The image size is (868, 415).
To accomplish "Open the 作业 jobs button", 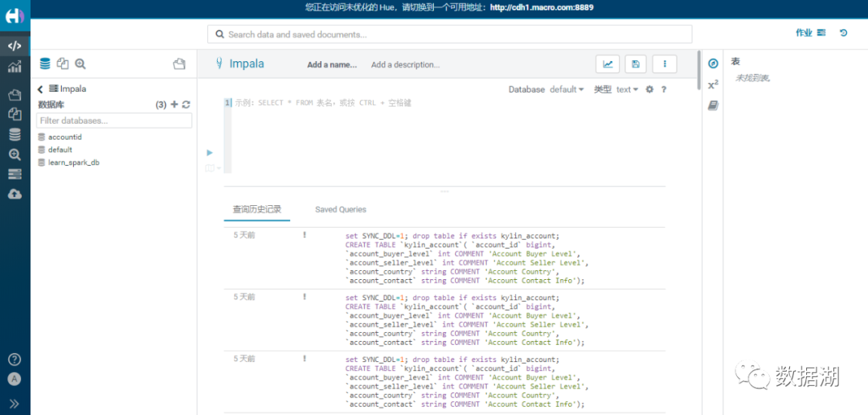I will (x=810, y=33).
